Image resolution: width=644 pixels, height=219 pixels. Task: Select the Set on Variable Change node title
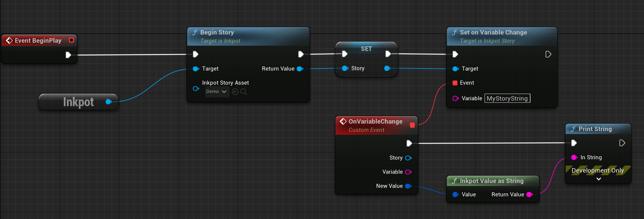click(493, 32)
